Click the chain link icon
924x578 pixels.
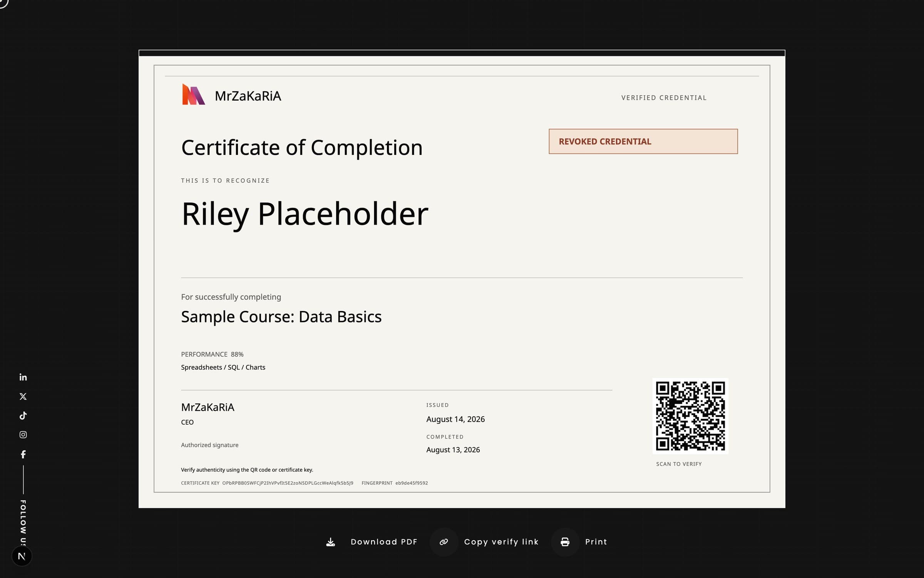[444, 542]
